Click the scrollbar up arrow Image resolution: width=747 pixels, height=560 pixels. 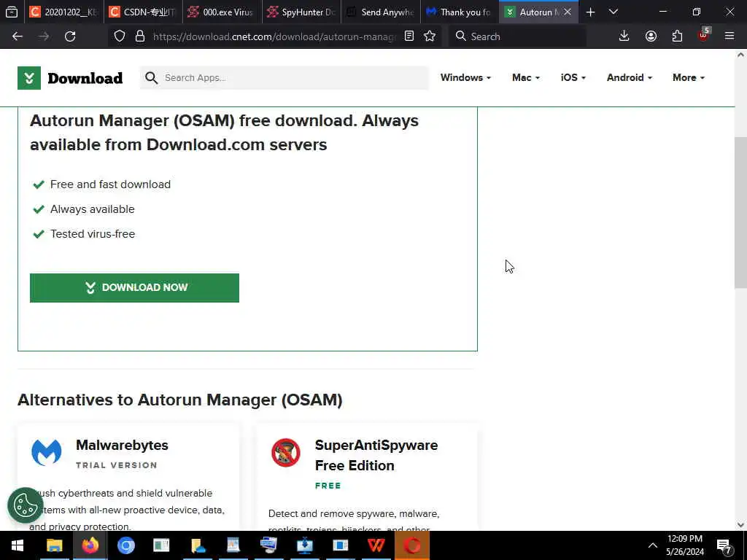(x=740, y=55)
